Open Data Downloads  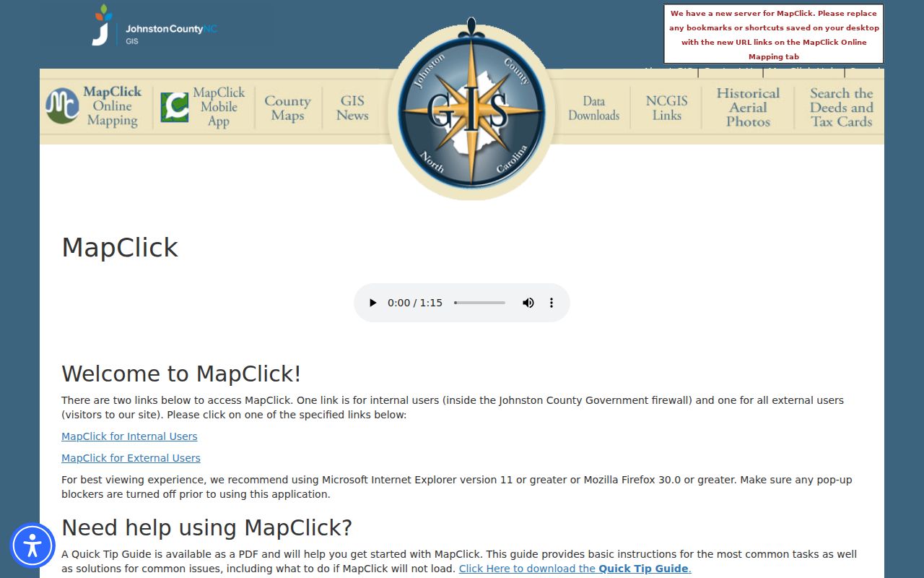pyautogui.click(x=593, y=108)
